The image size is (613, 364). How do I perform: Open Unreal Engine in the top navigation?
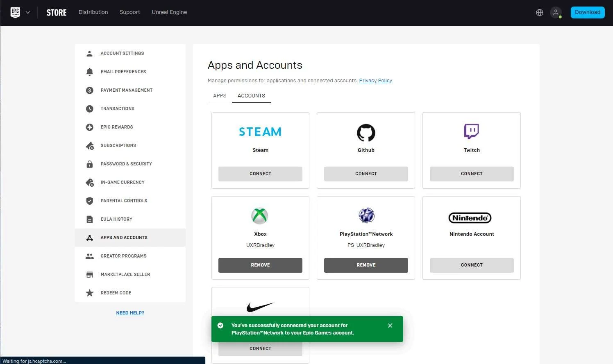[169, 12]
